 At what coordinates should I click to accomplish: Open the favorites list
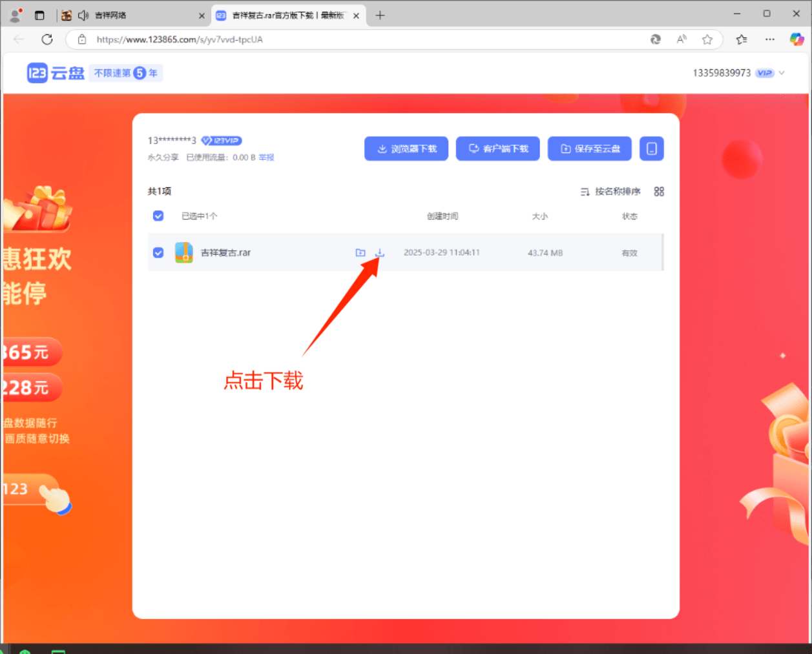pyautogui.click(x=742, y=39)
